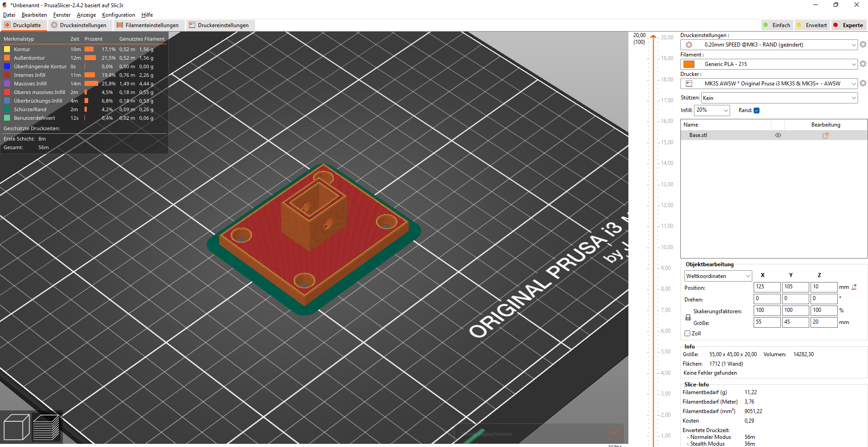Click the drop-to-bed icon beside Position

[x=854, y=287]
